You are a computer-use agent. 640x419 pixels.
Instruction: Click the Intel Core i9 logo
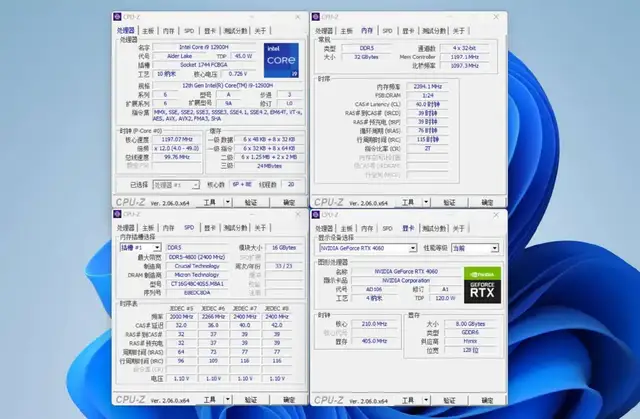click(x=281, y=60)
